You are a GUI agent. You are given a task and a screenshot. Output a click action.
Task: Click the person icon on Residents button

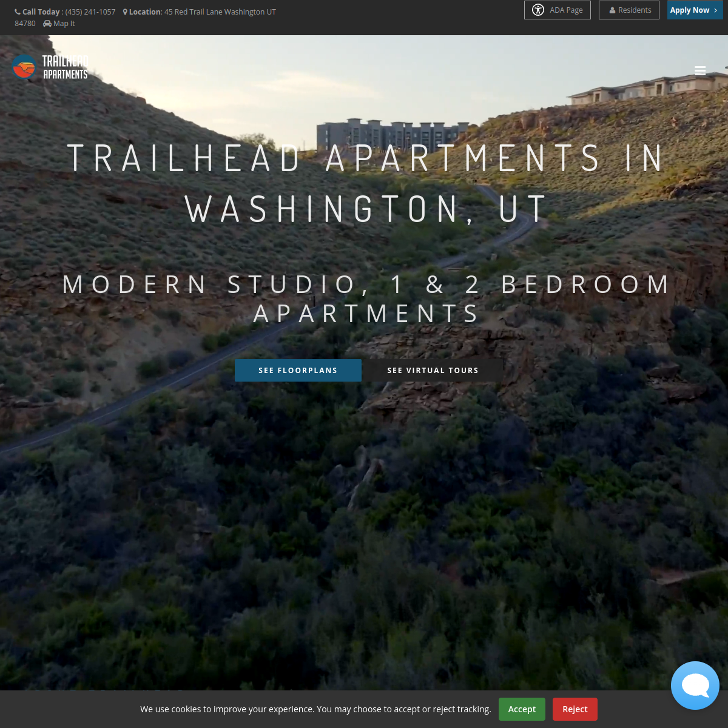coord(612,10)
